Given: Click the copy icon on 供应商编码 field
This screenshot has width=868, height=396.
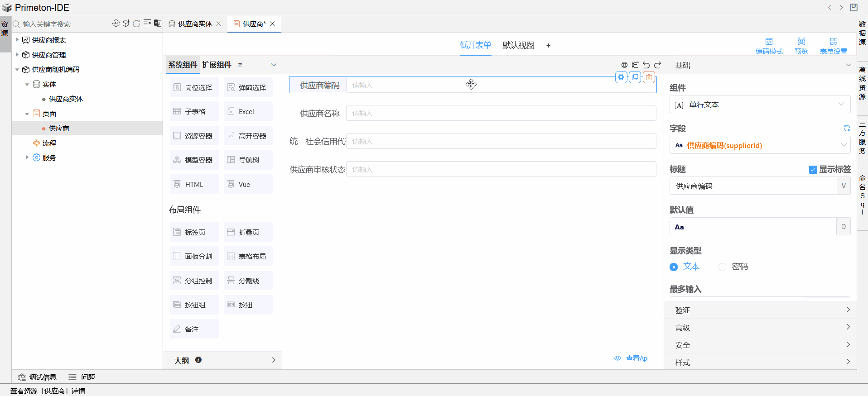Looking at the screenshot, I should tap(635, 77).
